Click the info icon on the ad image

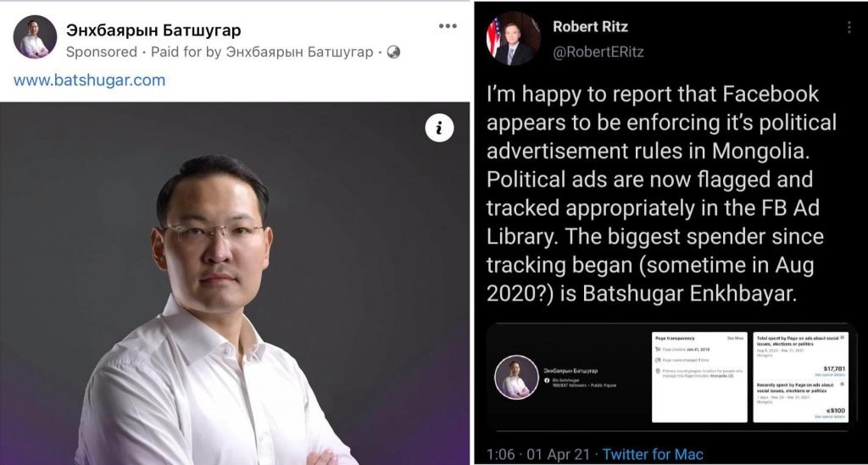point(440,128)
